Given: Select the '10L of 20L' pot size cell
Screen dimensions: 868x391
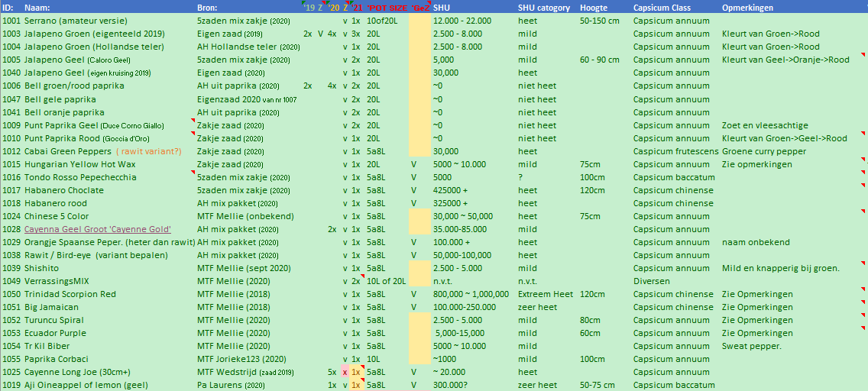Looking at the screenshot, I should coord(386,281).
